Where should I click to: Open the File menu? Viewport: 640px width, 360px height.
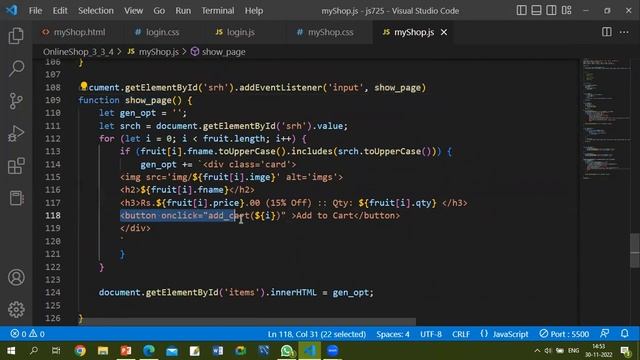35,11
